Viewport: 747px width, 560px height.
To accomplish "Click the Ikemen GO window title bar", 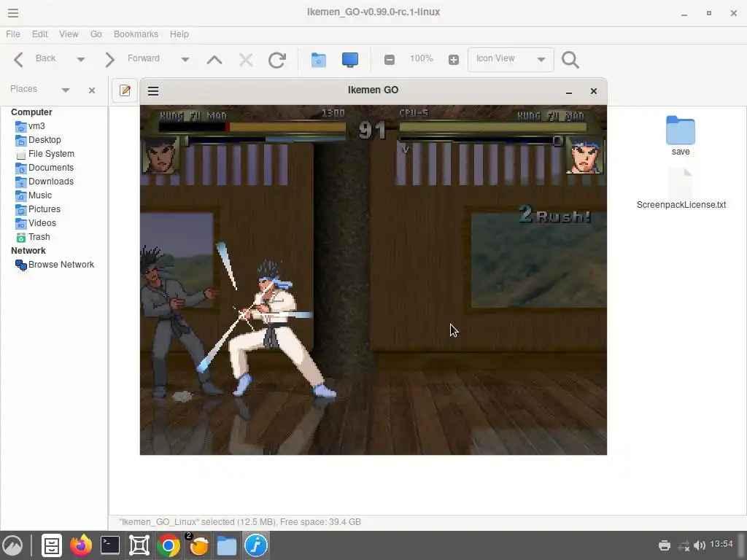I will point(373,90).
